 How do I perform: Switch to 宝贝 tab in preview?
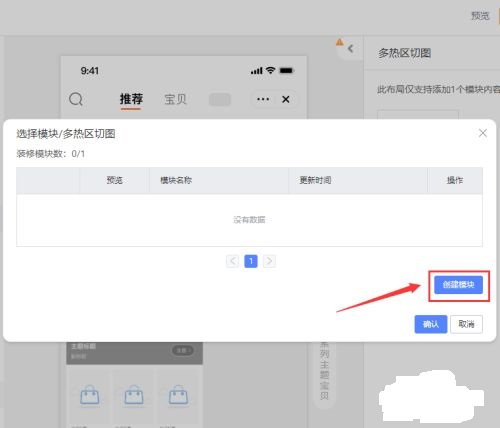175,99
